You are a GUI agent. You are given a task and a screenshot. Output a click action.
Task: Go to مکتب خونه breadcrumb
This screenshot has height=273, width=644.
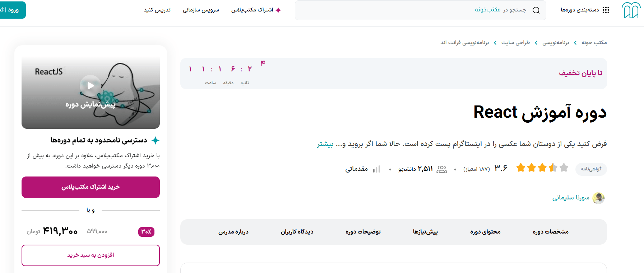pyautogui.click(x=594, y=42)
